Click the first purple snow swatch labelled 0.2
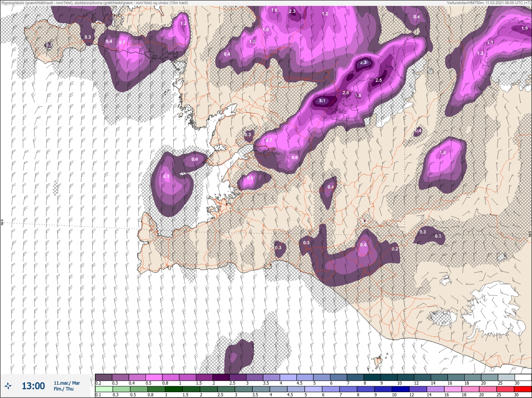 (103, 377)
